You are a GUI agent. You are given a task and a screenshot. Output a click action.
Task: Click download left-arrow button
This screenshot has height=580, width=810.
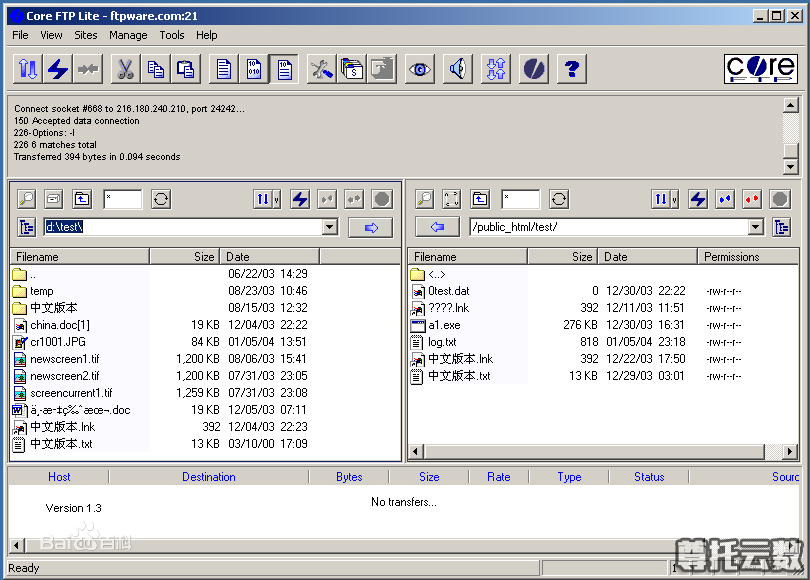click(x=437, y=227)
